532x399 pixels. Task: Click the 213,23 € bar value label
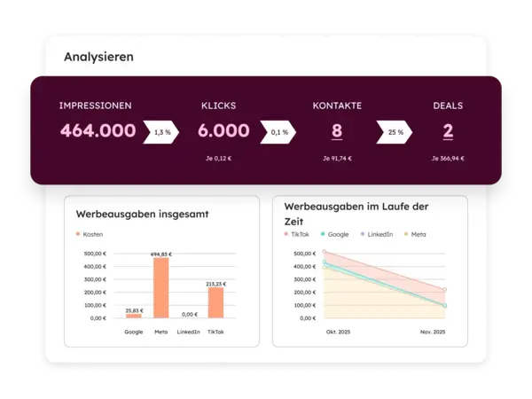215,284
